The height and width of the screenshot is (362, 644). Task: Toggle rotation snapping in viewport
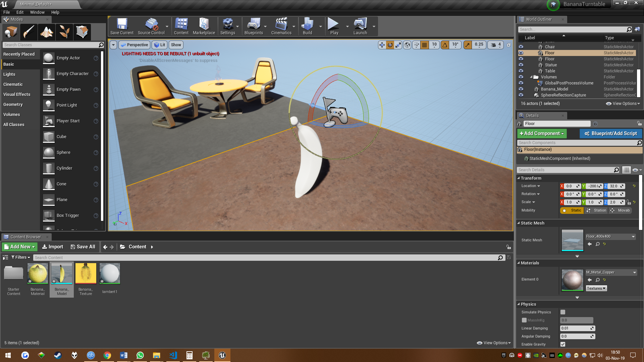click(445, 45)
